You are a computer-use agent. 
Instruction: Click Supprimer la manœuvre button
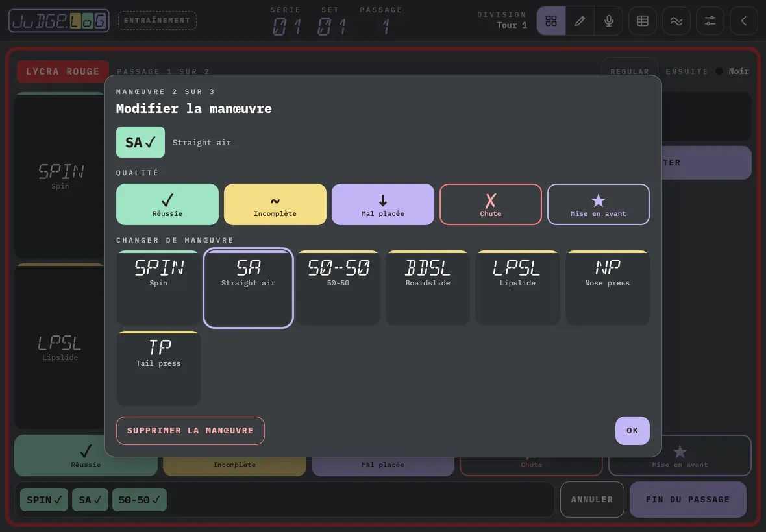[x=190, y=431]
